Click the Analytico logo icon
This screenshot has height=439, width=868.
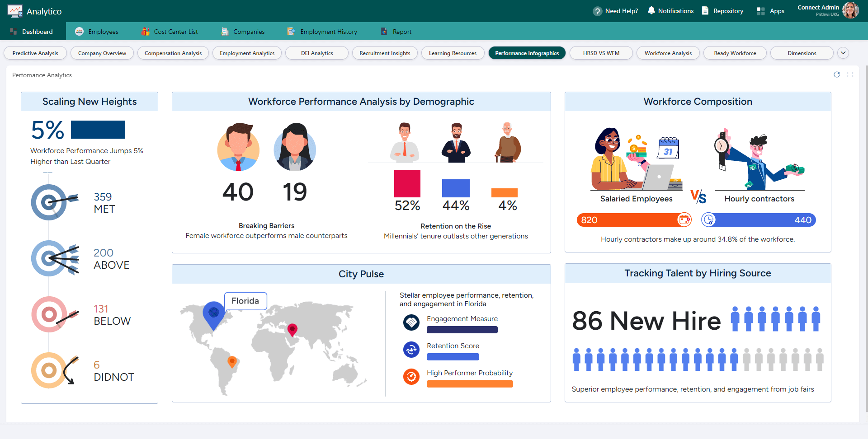(x=15, y=10)
